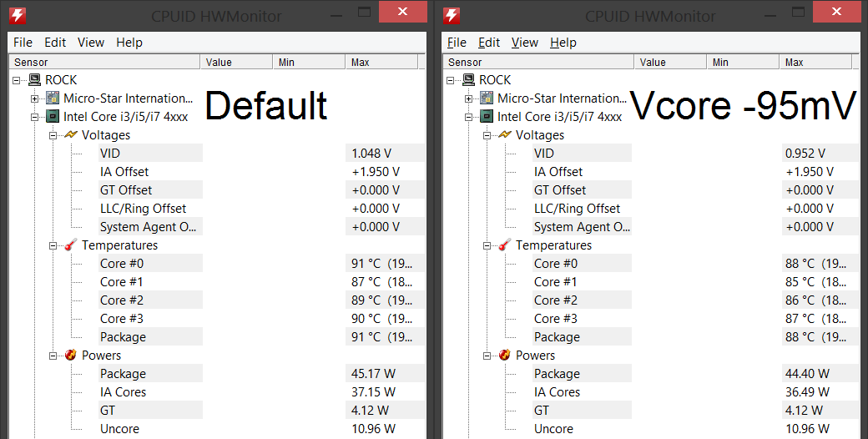Open the View menu in left window
Screen dimensions: 868x439
[91, 43]
